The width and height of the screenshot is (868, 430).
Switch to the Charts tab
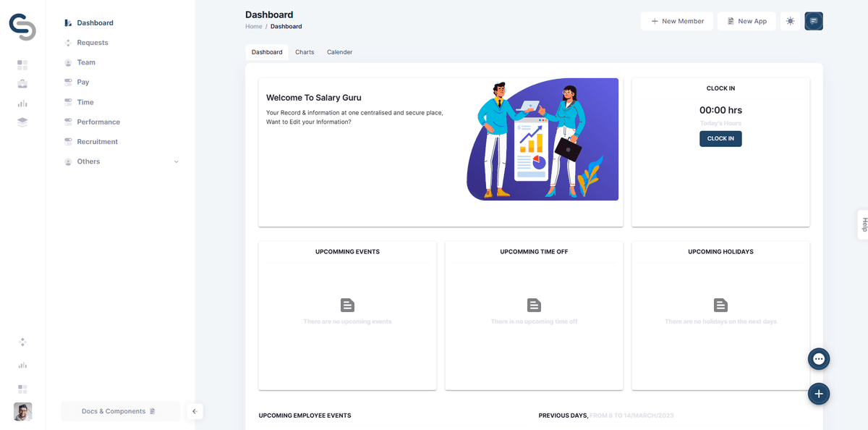(x=305, y=52)
